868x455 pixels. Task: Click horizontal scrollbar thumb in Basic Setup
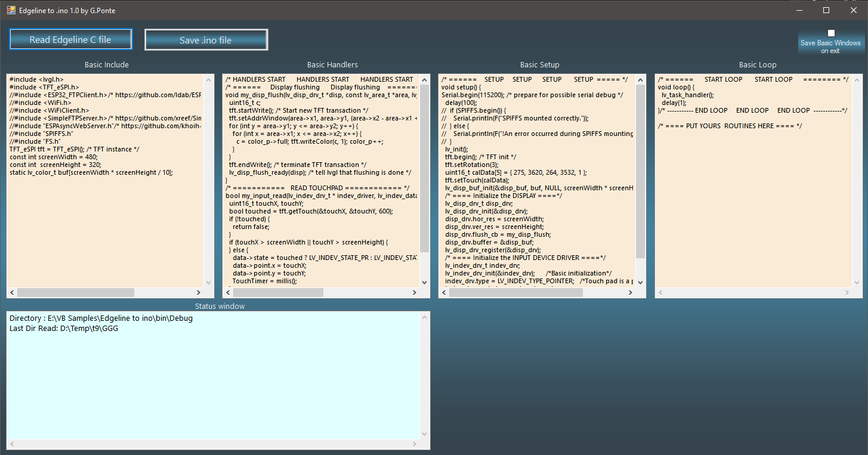point(515,293)
